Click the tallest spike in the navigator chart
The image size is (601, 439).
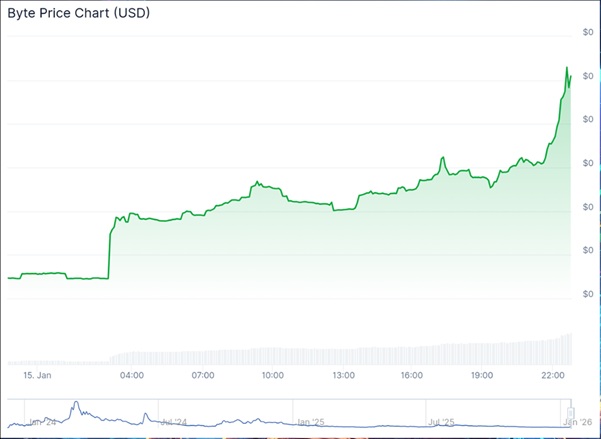(73, 405)
